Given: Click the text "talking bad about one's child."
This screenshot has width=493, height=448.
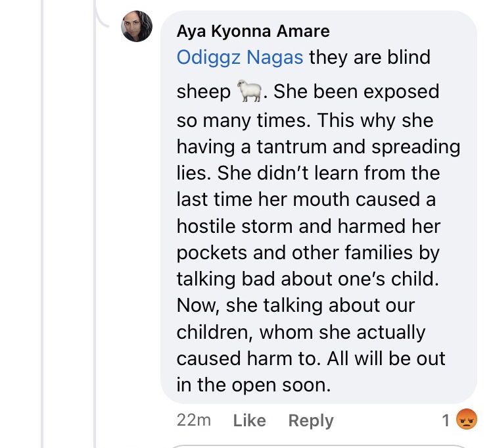Looking at the screenshot, I should tap(307, 278).
